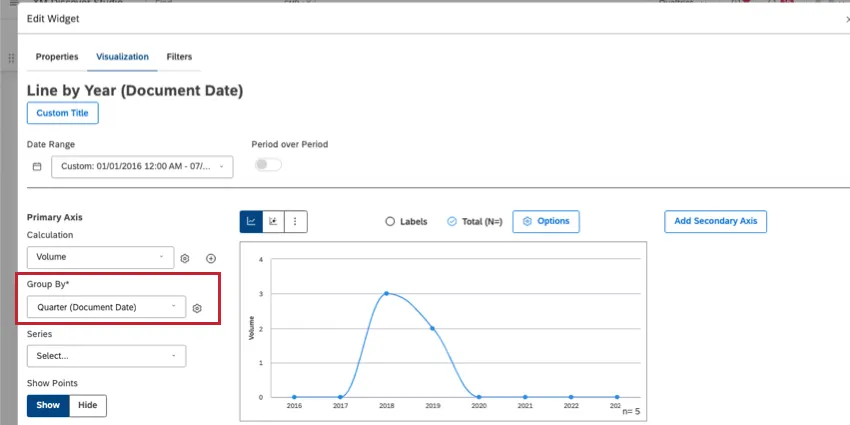Click the plus icon to add a calculation
The height and width of the screenshot is (425, 850).
(x=211, y=258)
